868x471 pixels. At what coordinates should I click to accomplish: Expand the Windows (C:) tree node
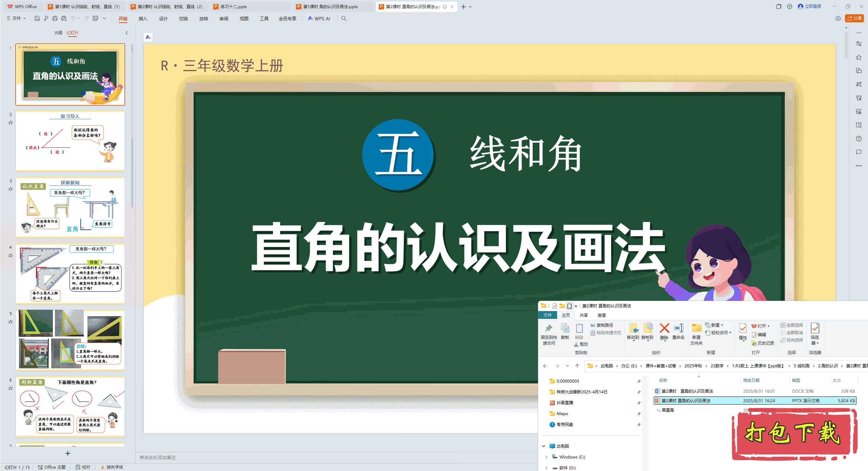(x=547, y=457)
